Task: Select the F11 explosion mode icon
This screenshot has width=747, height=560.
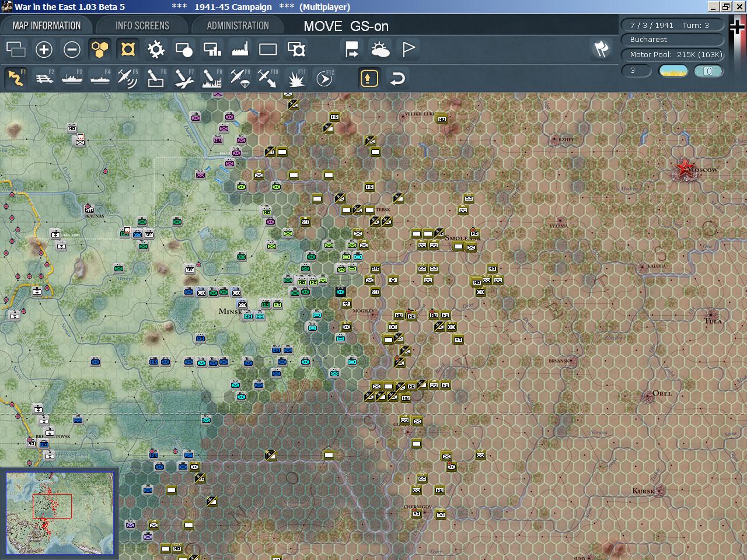Action: (296, 78)
